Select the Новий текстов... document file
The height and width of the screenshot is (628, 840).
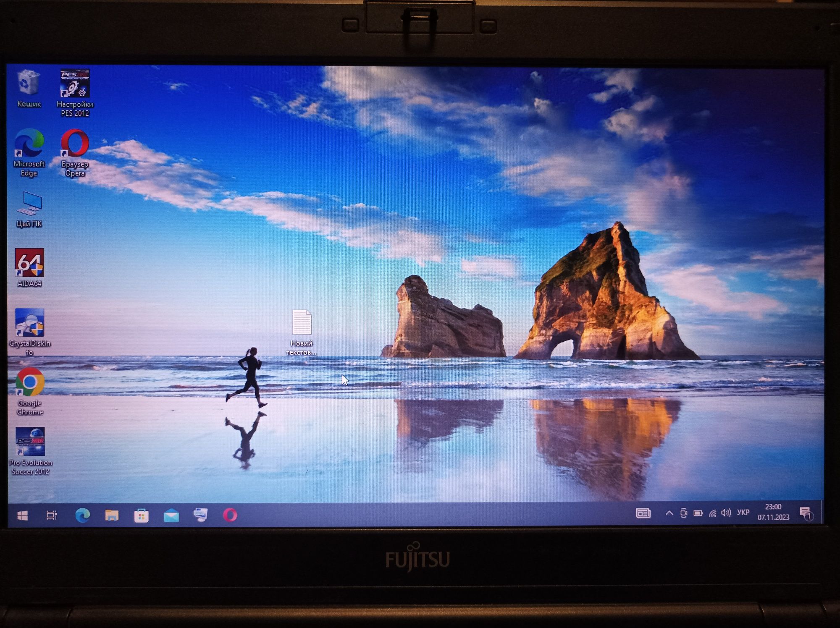[301, 333]
